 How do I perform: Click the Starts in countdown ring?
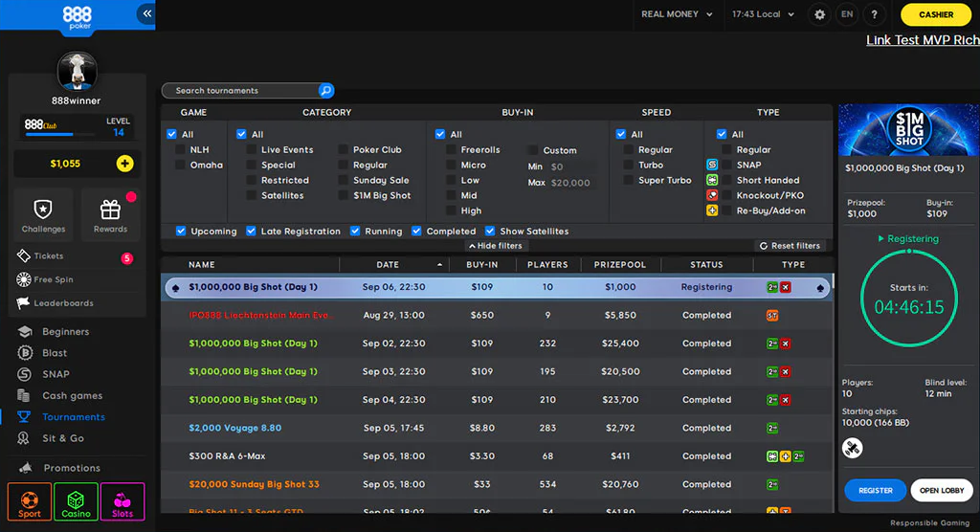point(909,299)
